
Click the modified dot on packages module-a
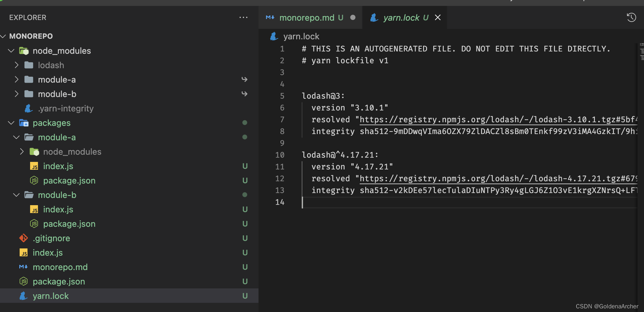tap(244, 137)
